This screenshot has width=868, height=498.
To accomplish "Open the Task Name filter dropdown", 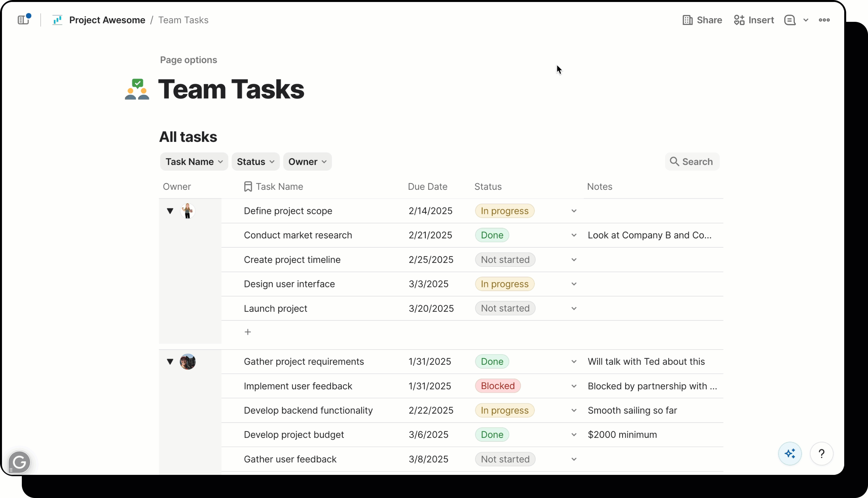I will pyautogui.click(x=194, y=161).
